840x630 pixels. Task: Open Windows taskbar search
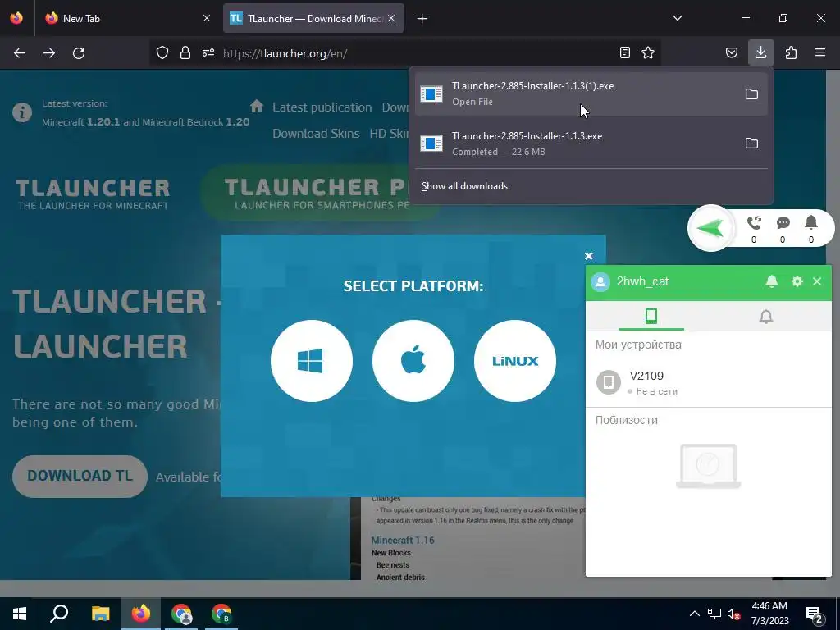click(59, 614)
